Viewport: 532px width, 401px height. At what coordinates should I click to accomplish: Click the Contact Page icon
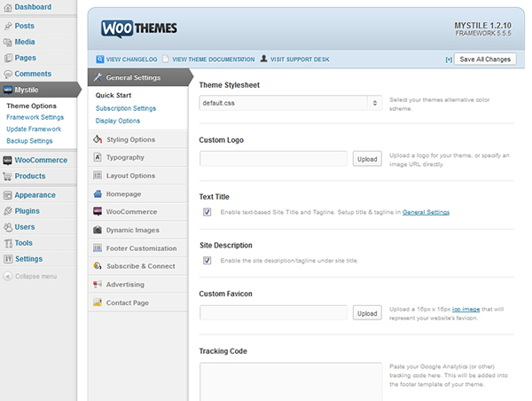(x=98, y=303)
